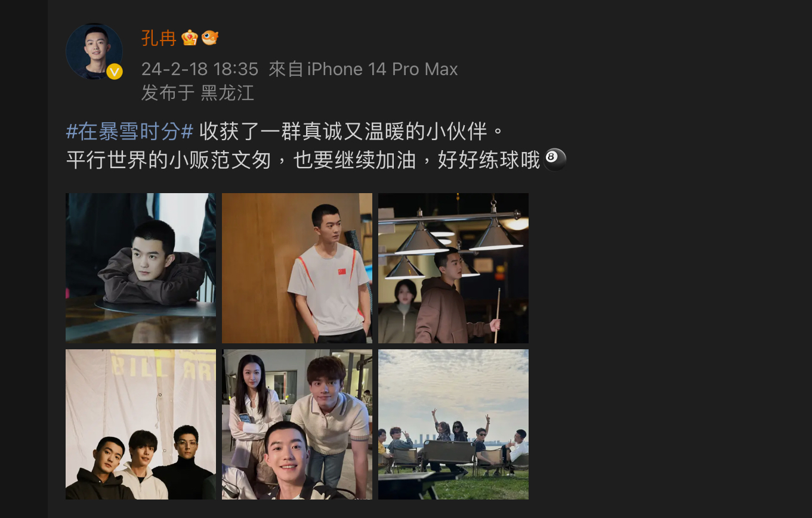Open photo of man resting on table
This screenshot has height=518, width=812.
click(x=141, y=268)
